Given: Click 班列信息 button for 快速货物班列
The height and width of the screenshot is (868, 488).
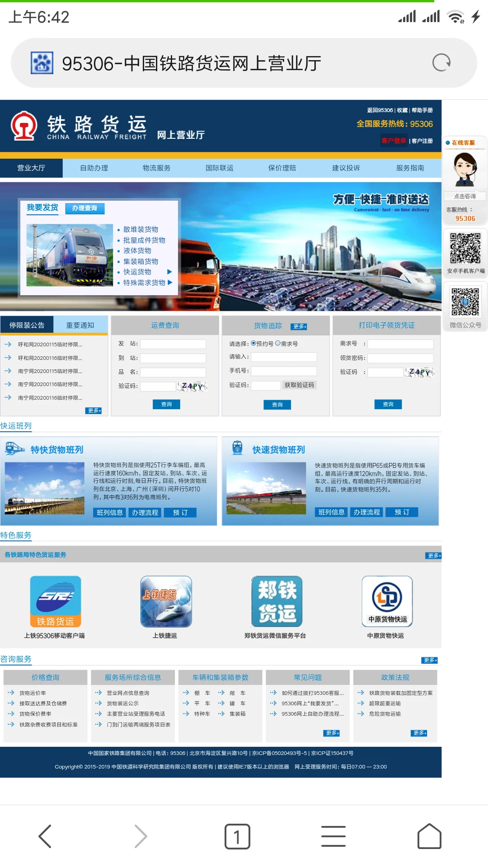Looking at the screenshot, I should coord(331,512).
